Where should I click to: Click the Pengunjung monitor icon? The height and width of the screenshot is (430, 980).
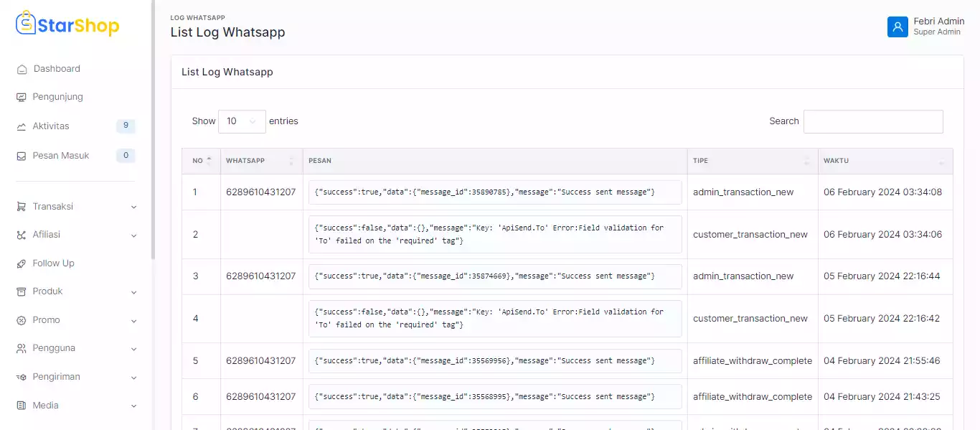click(x=22, y=97)
